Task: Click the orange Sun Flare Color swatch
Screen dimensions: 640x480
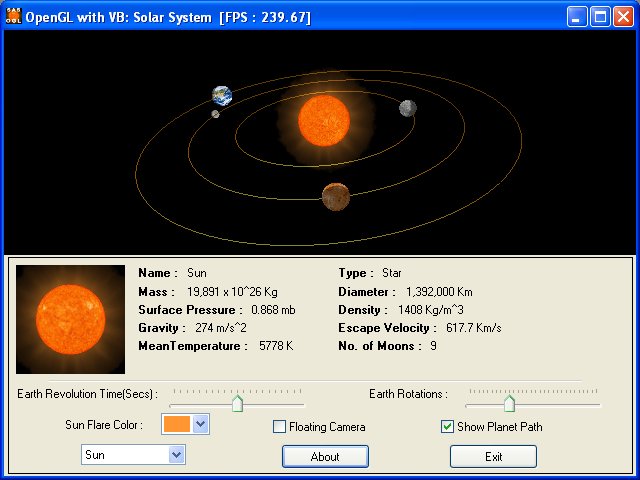Action: coord(175,424)
